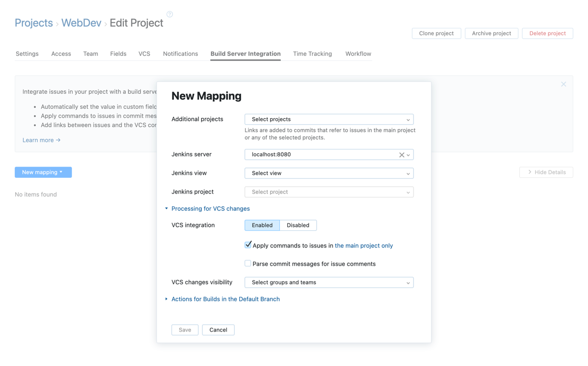Check Parse commit messages for issue comments

248,263
